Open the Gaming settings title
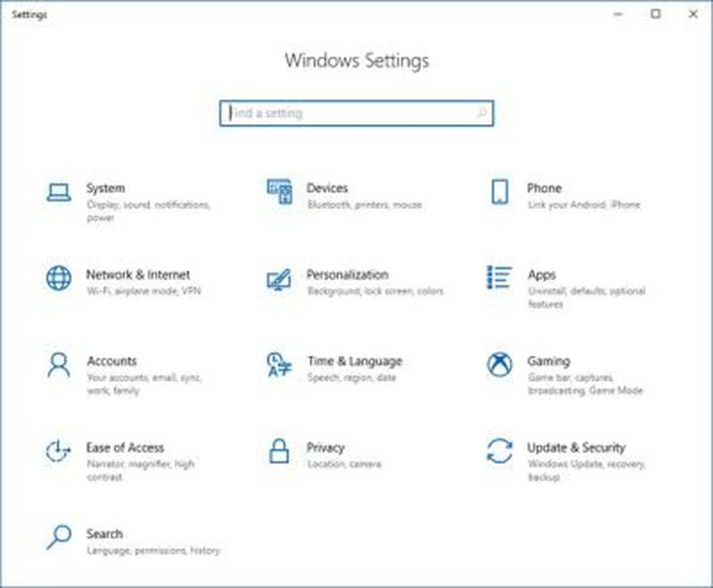The width and height of the screenshot is (713, 588). pos(548,361)
